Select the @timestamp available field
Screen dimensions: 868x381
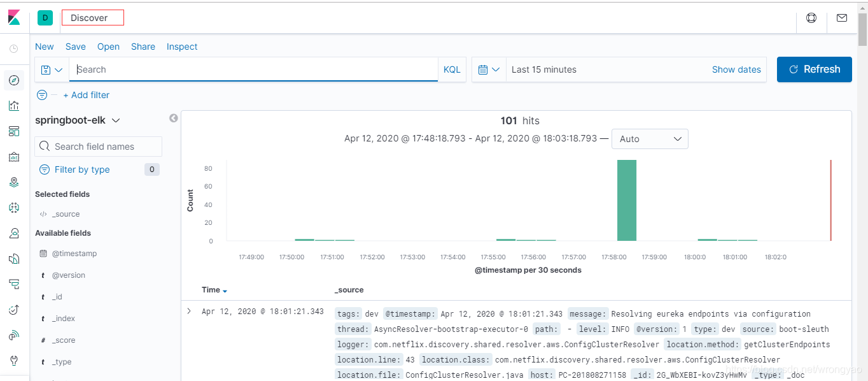click(x=74, y=254)
